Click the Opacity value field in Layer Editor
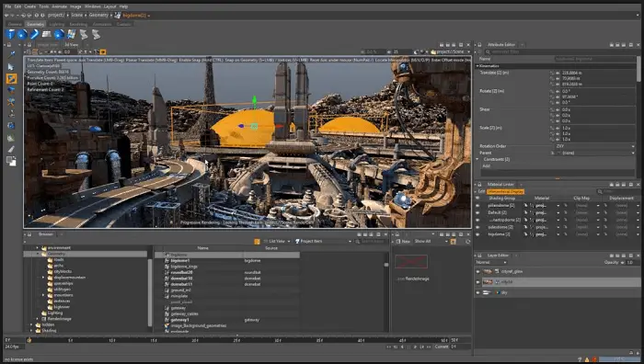The image size is (644, 364). (633, 262)
